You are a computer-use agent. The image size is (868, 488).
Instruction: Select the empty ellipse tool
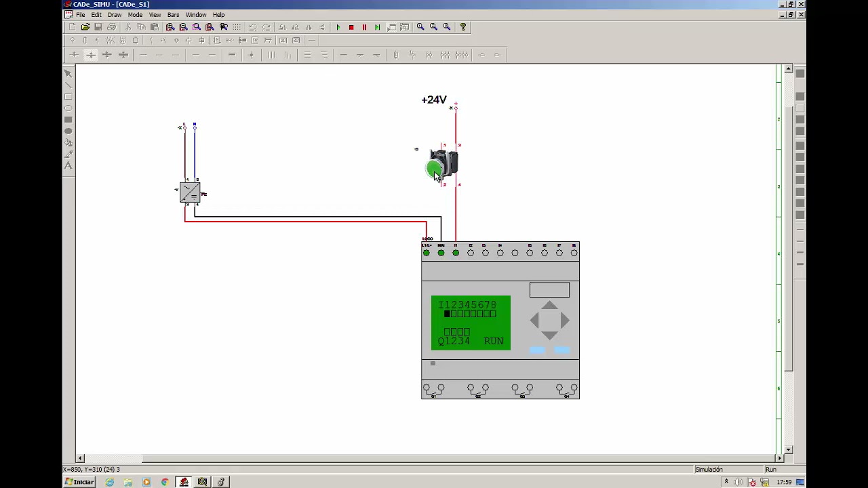68,108
